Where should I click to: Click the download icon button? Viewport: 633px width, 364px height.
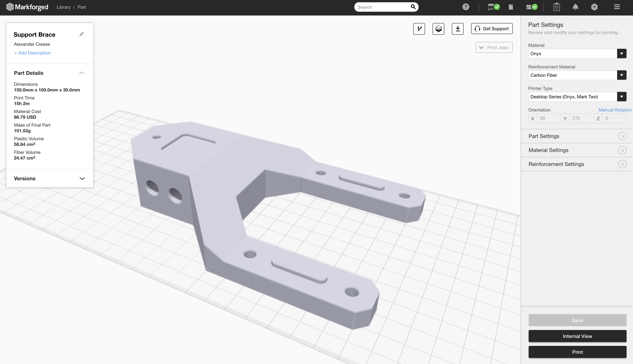[457, 29]
